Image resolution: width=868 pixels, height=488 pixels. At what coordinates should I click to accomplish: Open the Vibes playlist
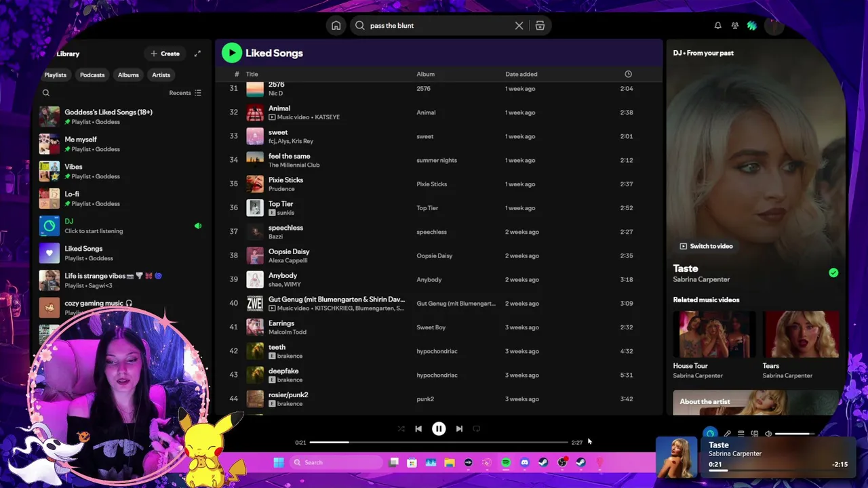pyautogui.click(x=122, y=171)
